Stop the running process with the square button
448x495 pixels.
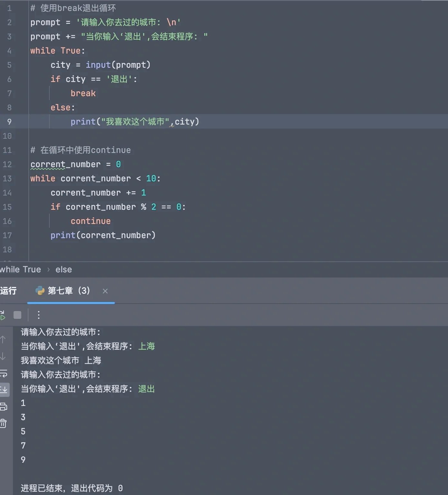[17, 315]
